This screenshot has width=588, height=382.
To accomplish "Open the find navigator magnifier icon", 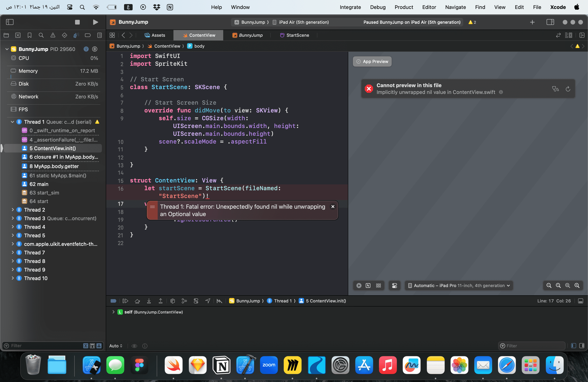I will point(41,35).
